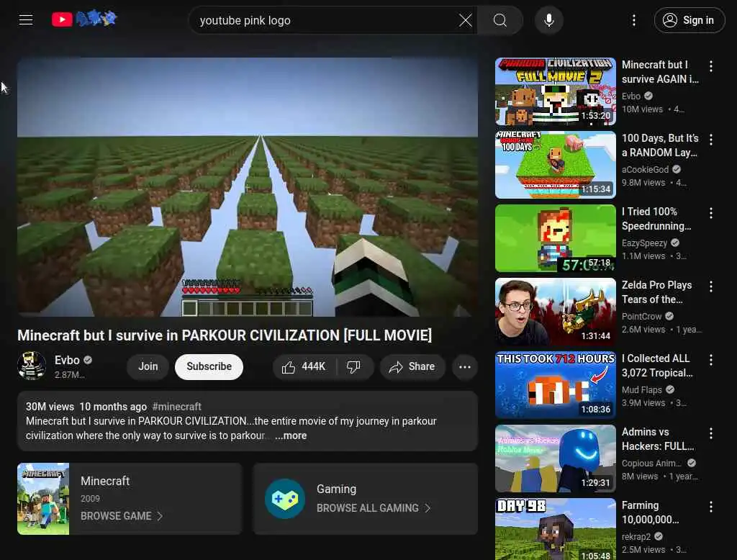Expand description with ...more

click(x=291, y=436)
